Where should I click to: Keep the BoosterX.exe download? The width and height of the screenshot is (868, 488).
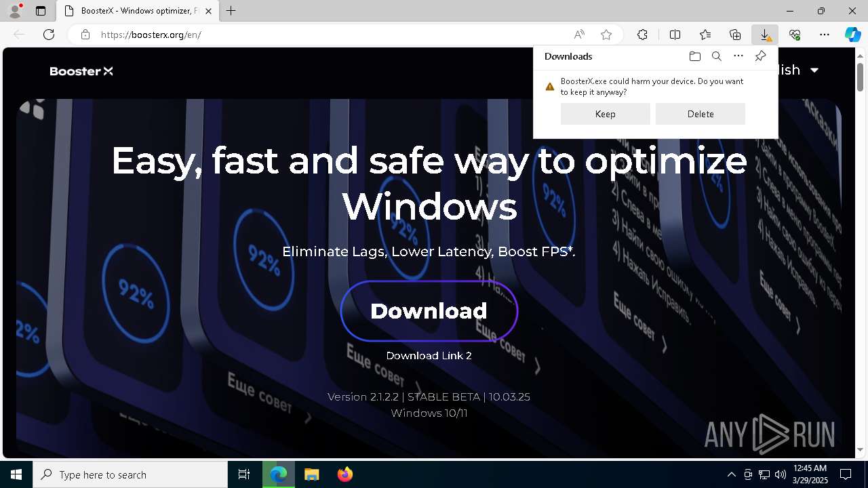(606, 114)
